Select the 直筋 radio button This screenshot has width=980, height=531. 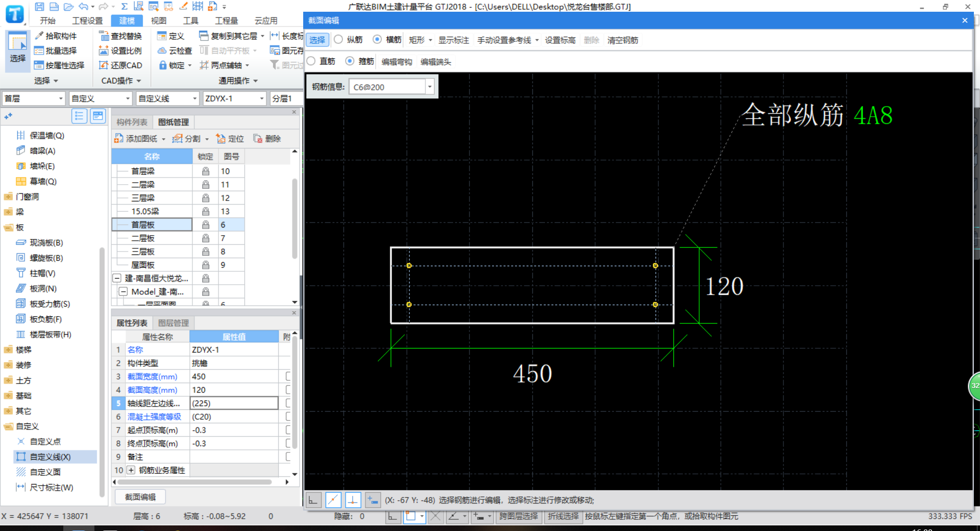pyautogui.click(x=311, y=61)
